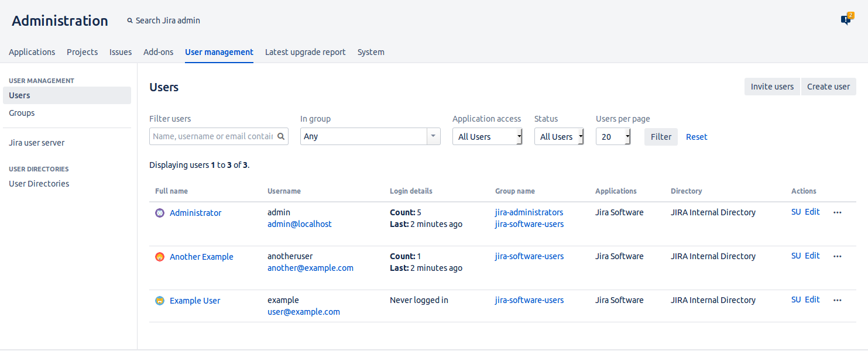Click the Reset link
868x351 pixels.
tap(697, 137)
